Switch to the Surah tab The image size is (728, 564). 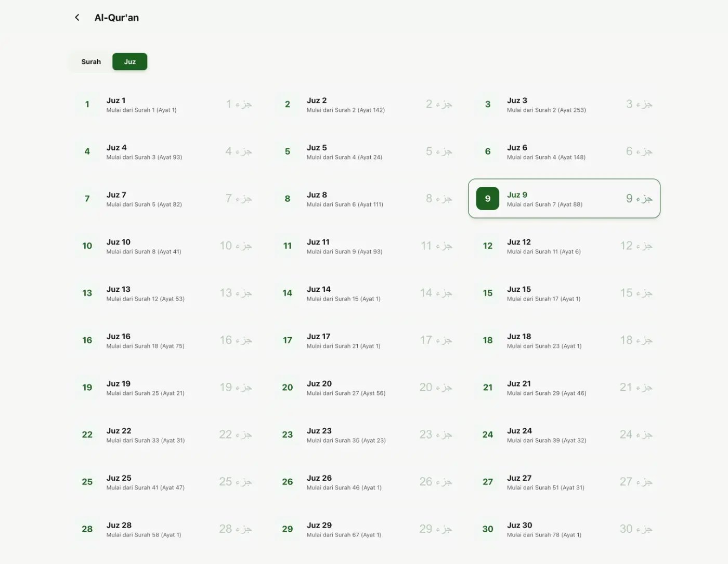(91, 62)
